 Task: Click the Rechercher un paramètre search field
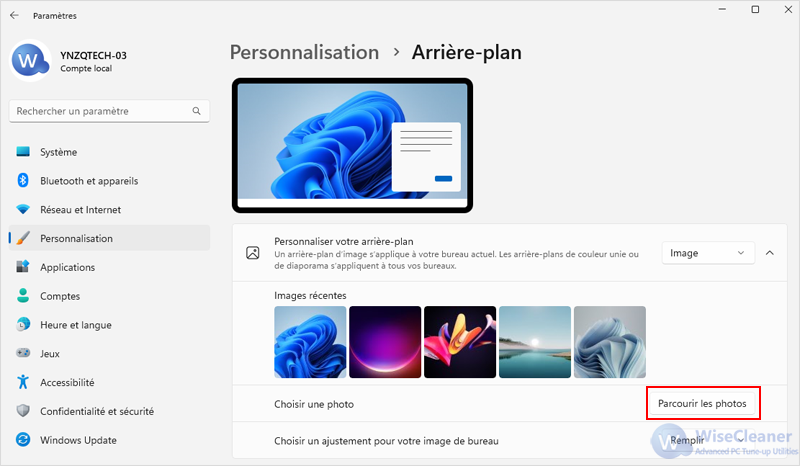109,111
